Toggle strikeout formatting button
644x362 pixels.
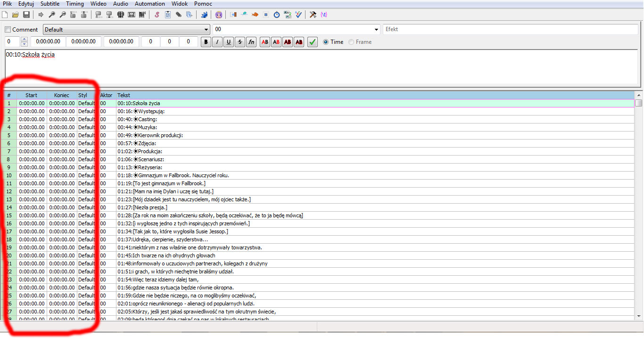click(240, 42)
